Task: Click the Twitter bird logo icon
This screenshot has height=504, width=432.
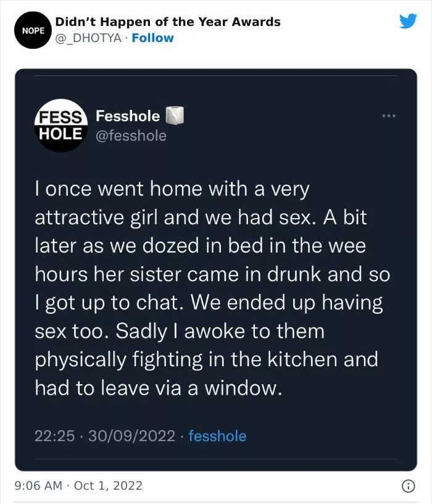Action: (408, 21)
